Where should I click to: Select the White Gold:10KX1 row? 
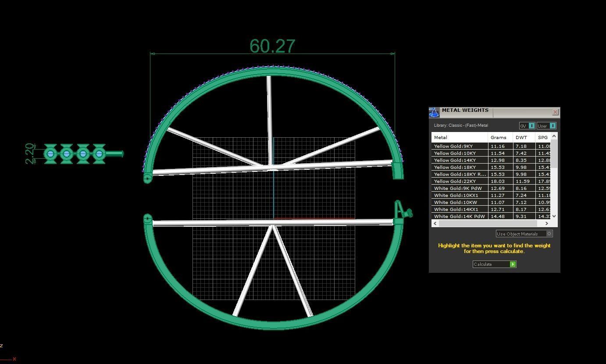(x=491, y=195)
